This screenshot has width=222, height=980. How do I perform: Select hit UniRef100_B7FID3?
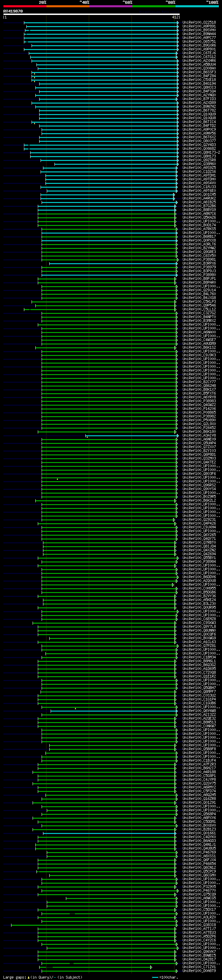pos(199,99)
